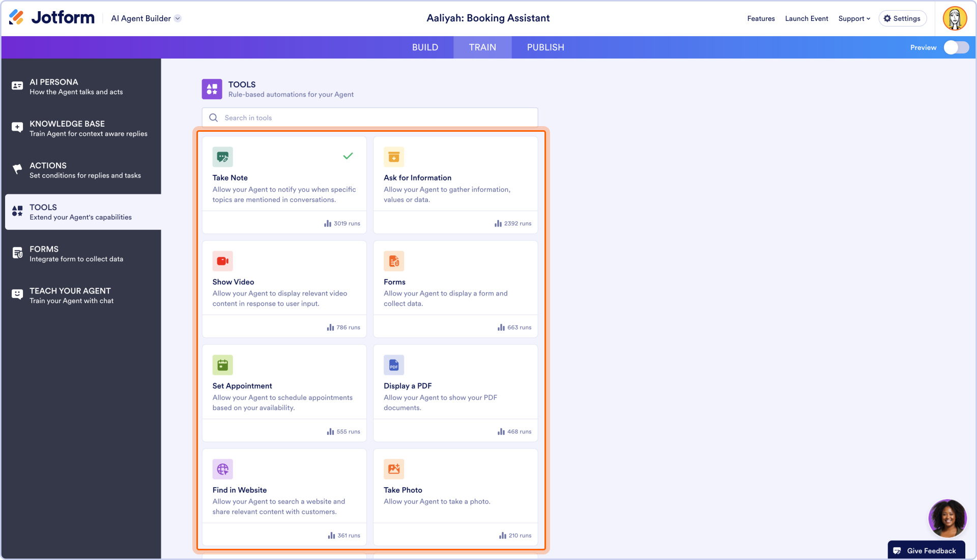Click the Display a PDF icon
Viewport: 977px width, 560px height.
click(x=393, y=365)
